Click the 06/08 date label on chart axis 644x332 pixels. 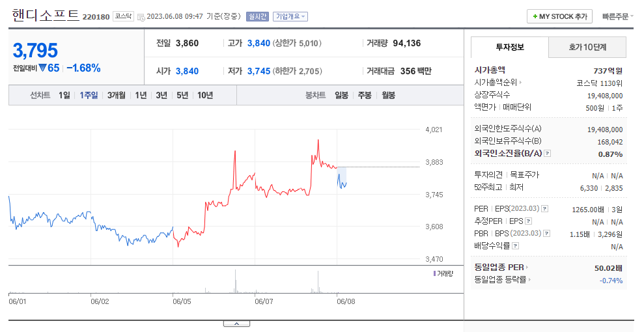[x=346, y=301]
